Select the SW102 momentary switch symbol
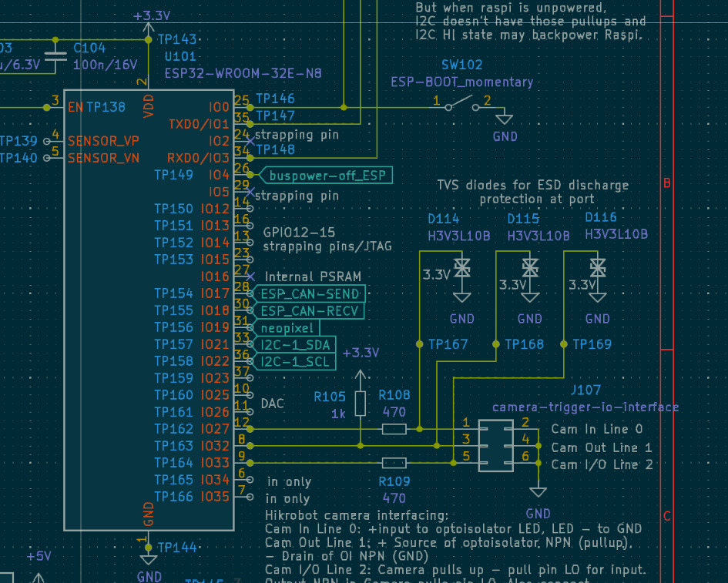This screenshot has width=728, height=583. click(x=462, y=102)
